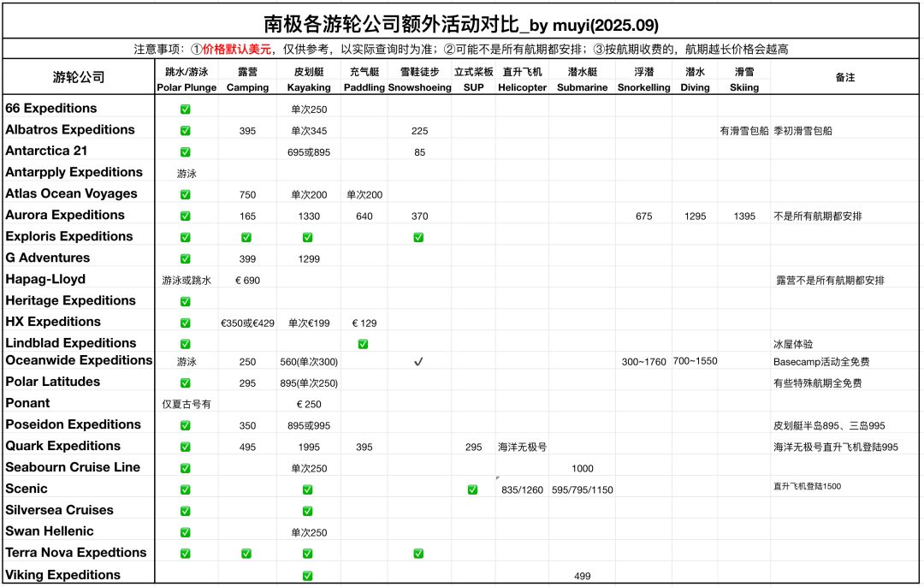Select the €350或€429 camping cell
Screen dimensions: 924x587
tap(247, 323)
